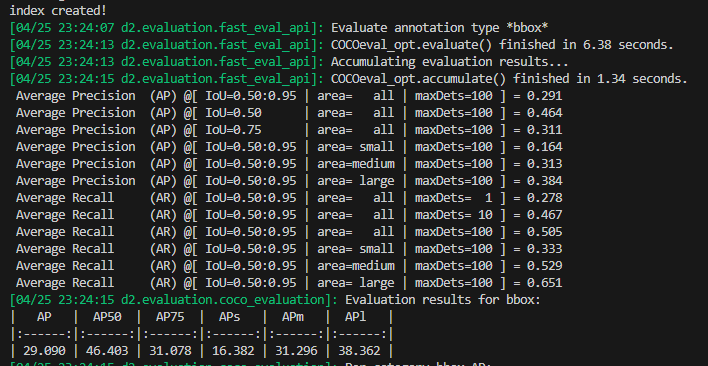The width and height of the screenshot is (708, 366).
Task: Click the 6.38 seconds finish message
Action: (x=503, y=45)
